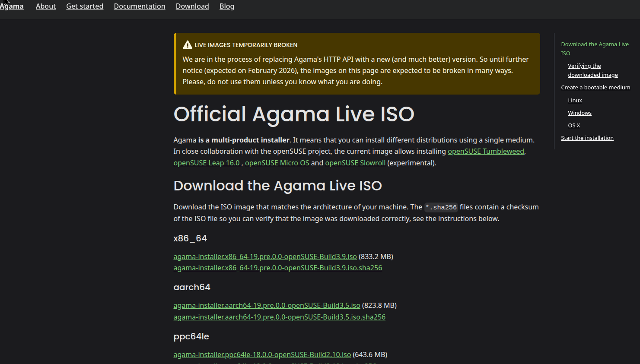Screen dimensions: 640x364
Task: Go to Get started page
Action: click(85, 6)
